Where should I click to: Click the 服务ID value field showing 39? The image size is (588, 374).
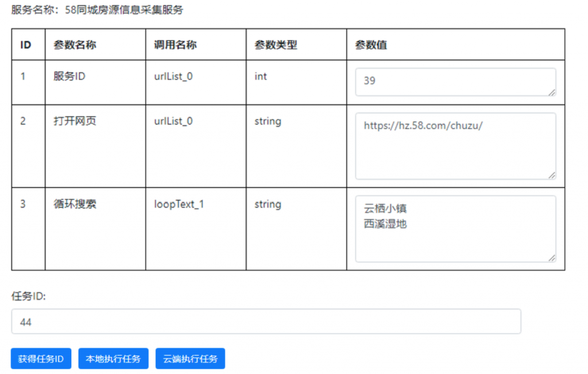[x=454, y=82]
